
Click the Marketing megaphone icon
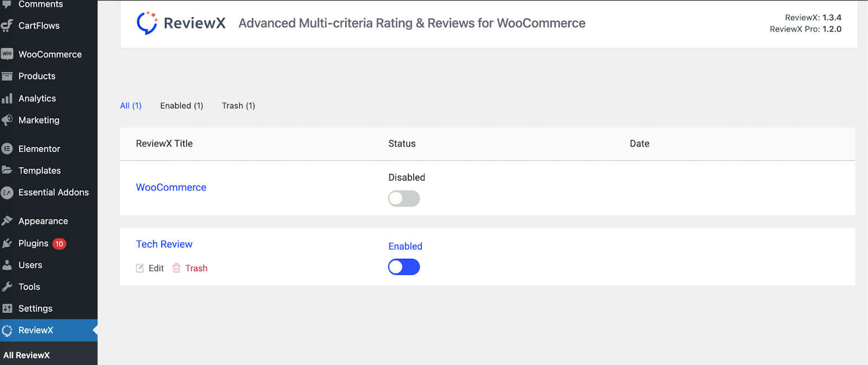coord(7,120)
